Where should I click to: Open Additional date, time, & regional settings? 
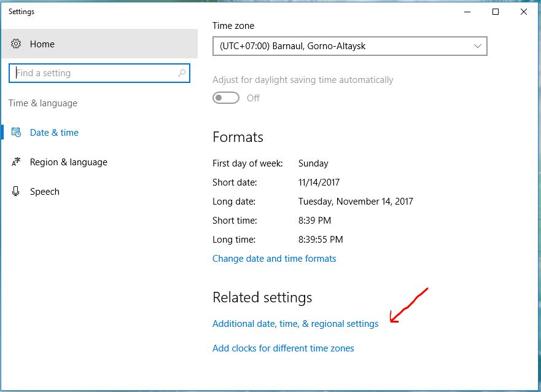pyautogui.click(x=295, y=324)
